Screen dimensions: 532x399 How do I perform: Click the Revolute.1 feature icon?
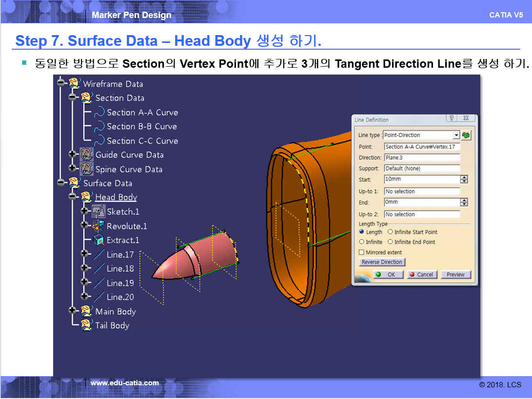[99, 226]
